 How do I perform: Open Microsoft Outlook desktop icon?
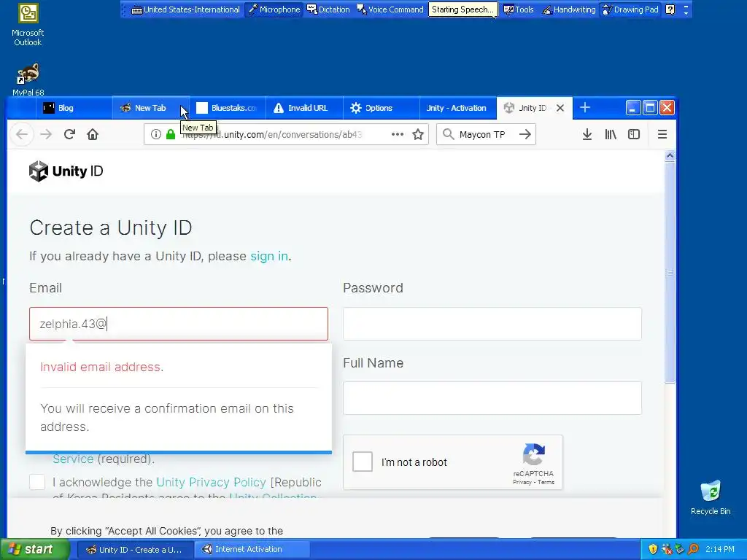click(x=28, y=24)
